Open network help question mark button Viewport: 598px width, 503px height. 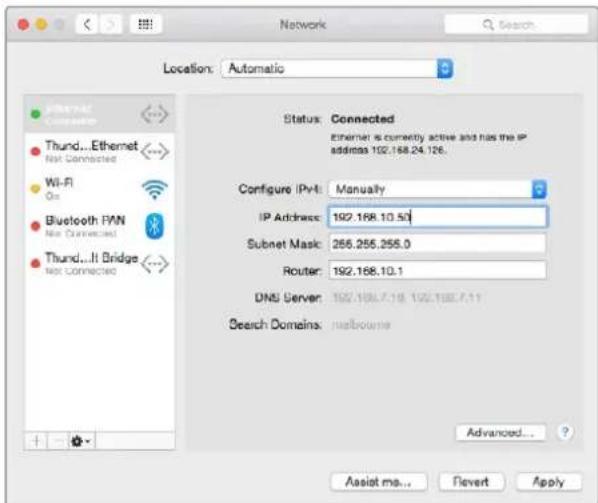pyautogui.click(x=565, y=432)
